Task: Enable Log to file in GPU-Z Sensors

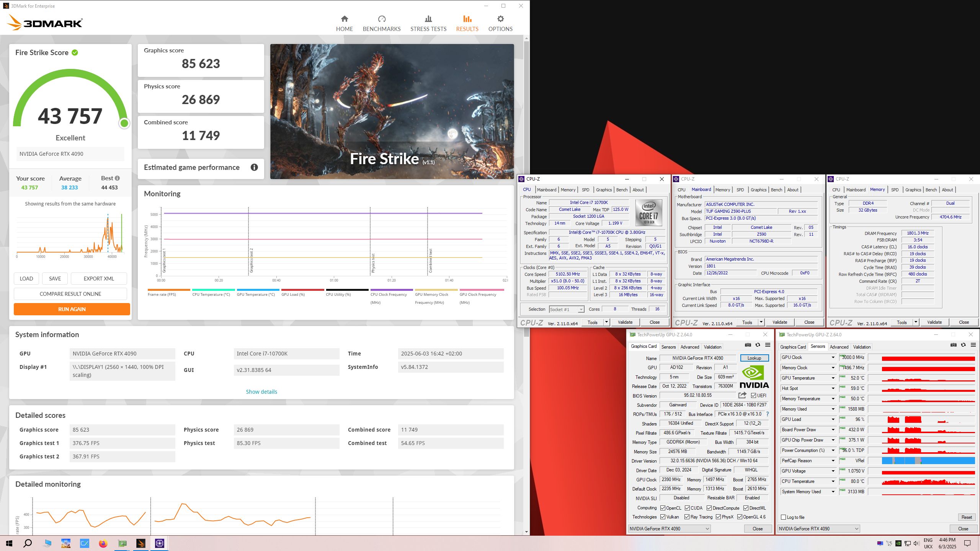Action: coord(783,517)
